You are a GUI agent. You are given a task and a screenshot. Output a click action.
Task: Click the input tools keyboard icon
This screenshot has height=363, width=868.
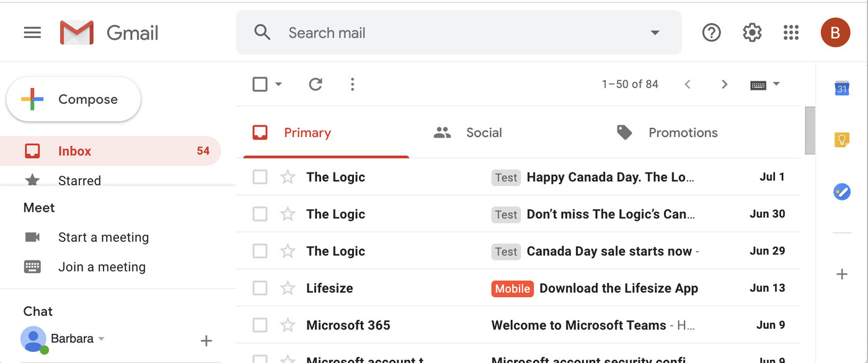click(758, 85)
